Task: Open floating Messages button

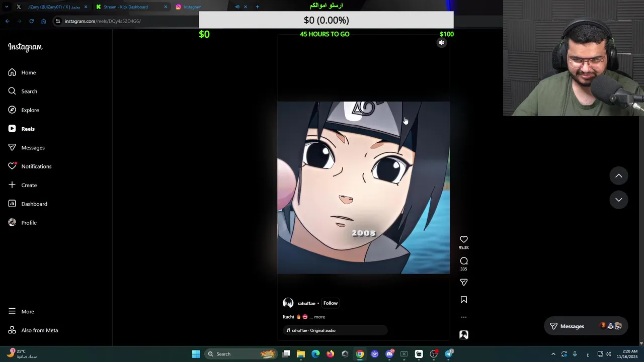Action: (x=586, y=326)
